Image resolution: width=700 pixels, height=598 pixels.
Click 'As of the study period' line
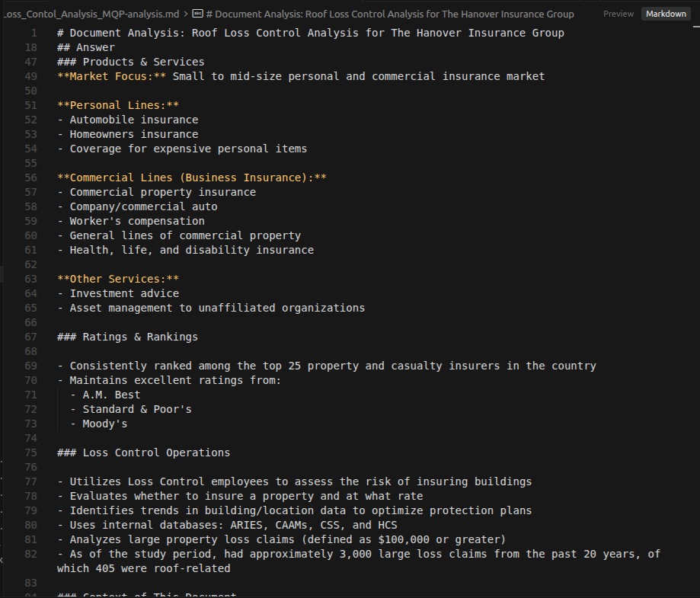click(x=359, y=561)
